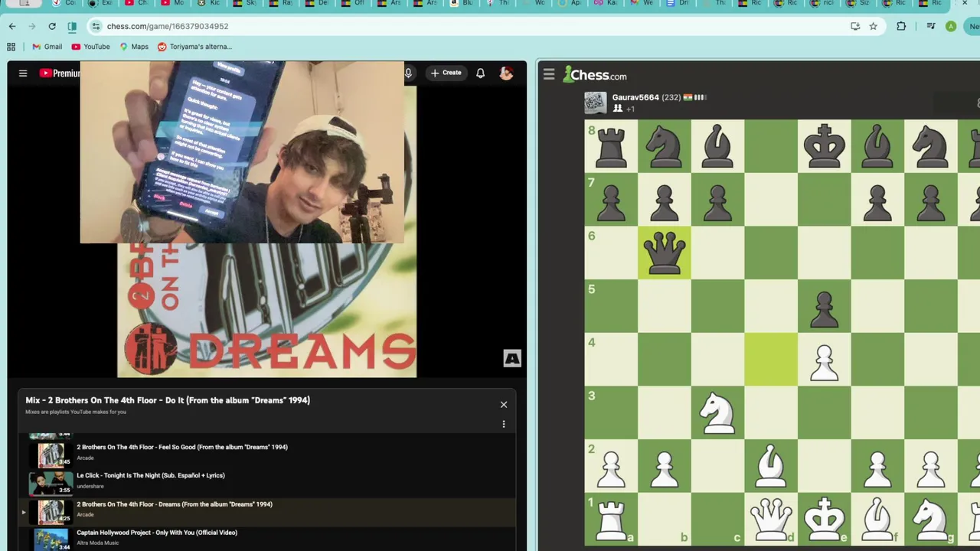
Task: Select the white pawn on e4
Action: (825, 360)
